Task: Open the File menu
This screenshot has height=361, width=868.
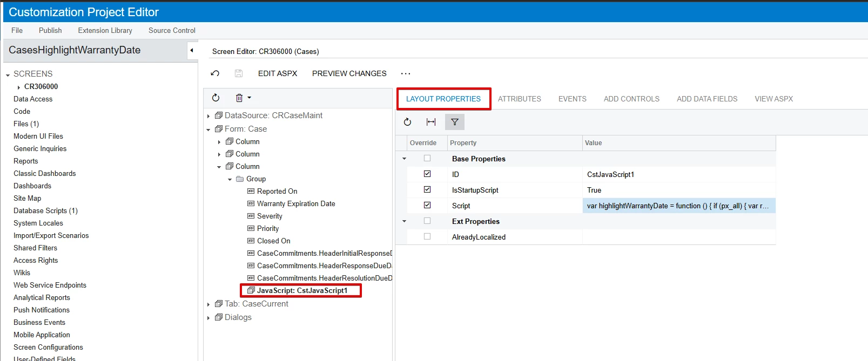Action: click(x=17, y=31)
